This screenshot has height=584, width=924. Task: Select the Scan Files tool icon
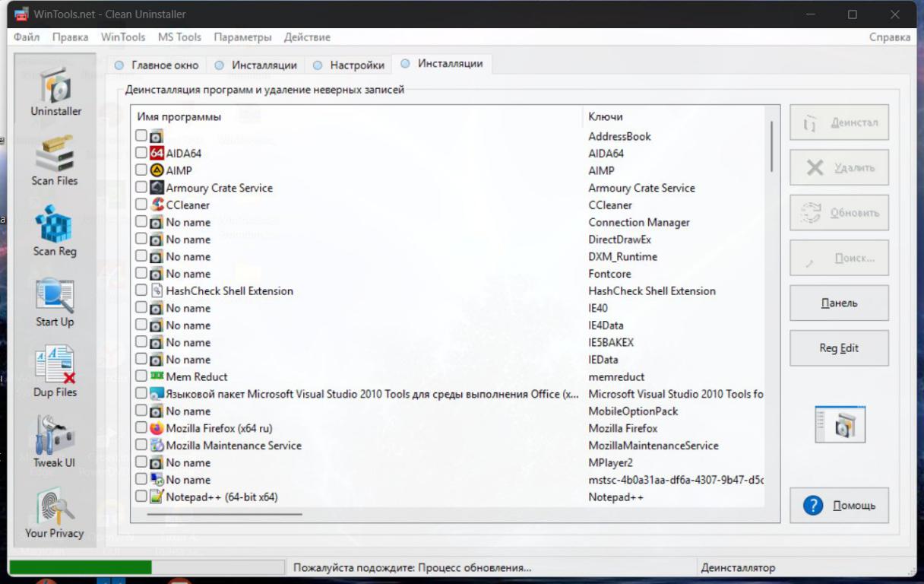(55, 160)
